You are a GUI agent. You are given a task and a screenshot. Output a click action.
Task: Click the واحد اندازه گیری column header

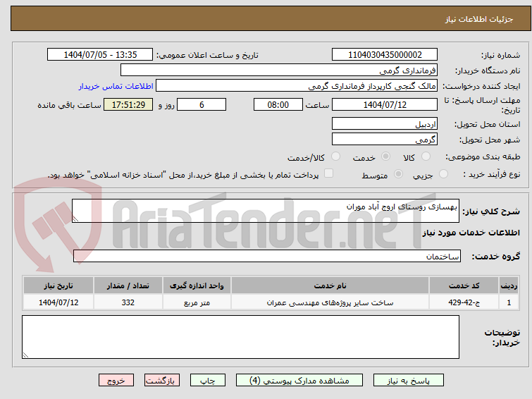pyautogui.click(x=197, y=286)
